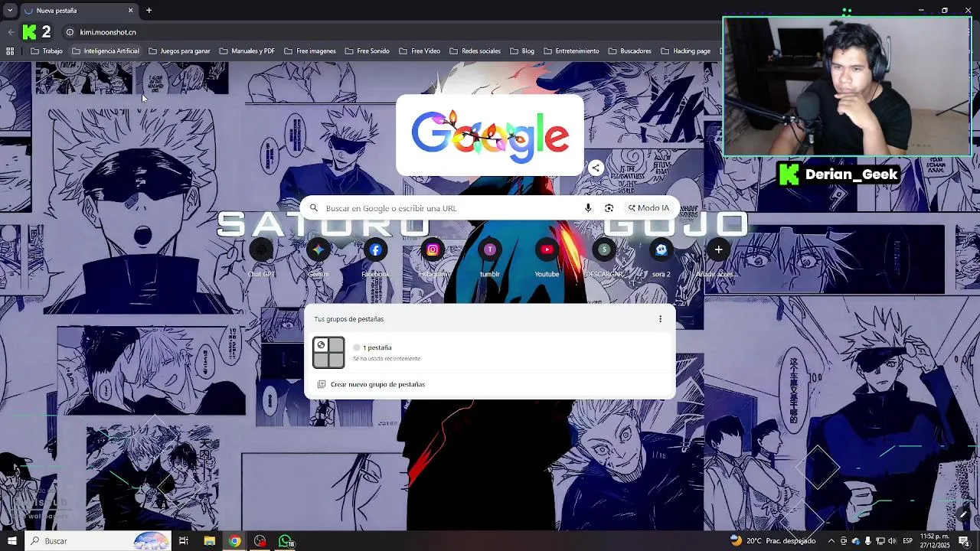
Task: Open Inteligencia Artificial bookmarks folder
Action: [x=106, y=51]
